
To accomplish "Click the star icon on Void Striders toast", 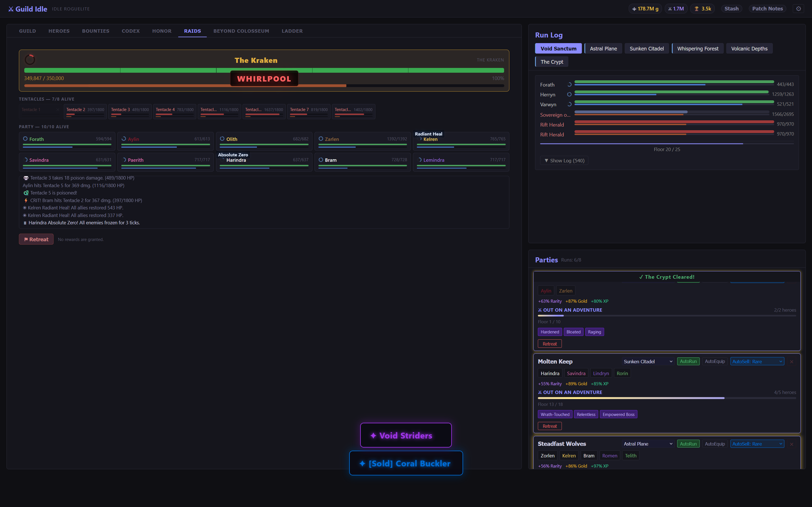I will tap(373, 436).
